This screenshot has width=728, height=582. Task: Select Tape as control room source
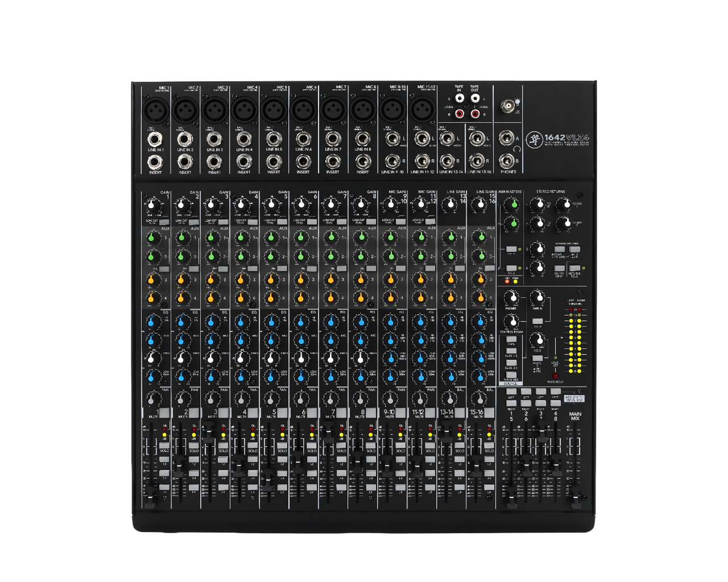click(511, 339)
